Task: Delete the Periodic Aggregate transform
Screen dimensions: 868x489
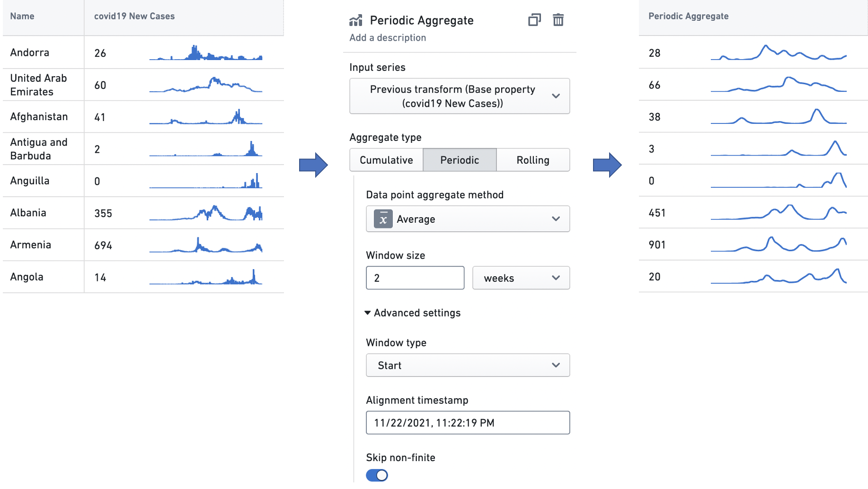Action: tap(558, 20)
